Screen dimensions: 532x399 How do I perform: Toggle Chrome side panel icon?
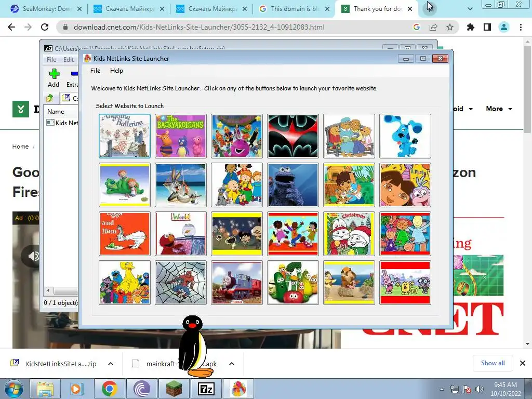point(487,27)
